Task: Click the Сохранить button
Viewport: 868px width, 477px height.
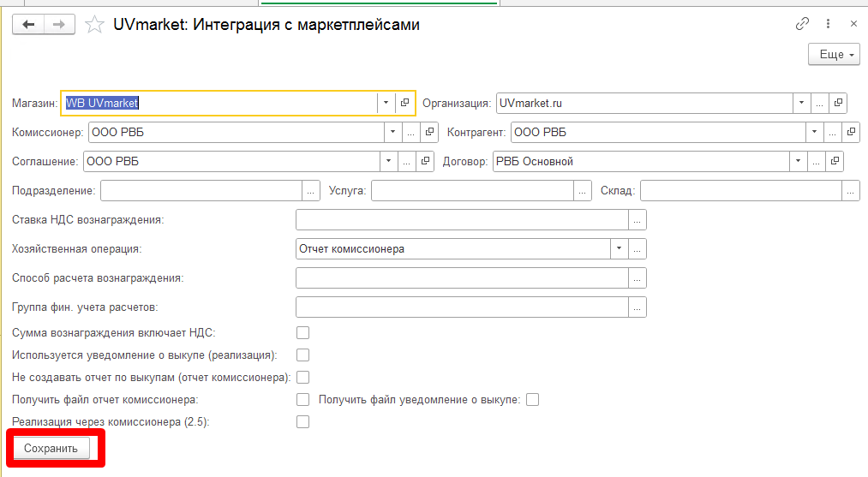Action: [x=51, y=448]
